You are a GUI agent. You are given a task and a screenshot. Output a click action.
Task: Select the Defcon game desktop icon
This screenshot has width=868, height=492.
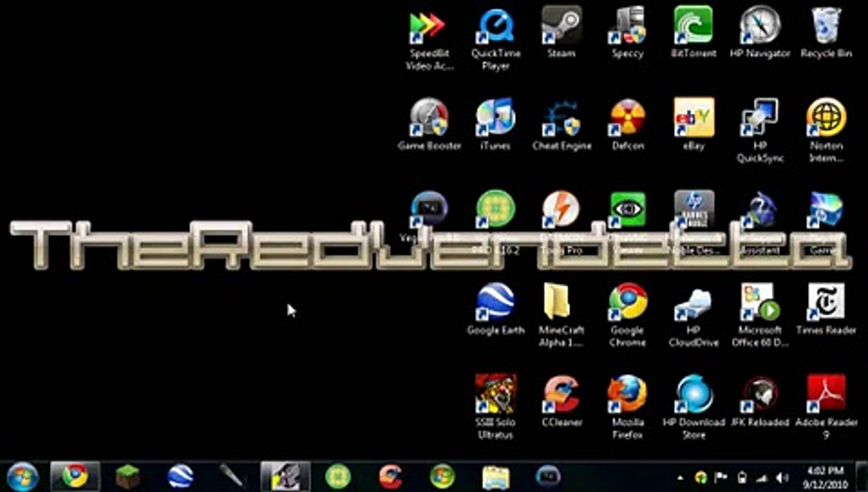coord(628,125)
